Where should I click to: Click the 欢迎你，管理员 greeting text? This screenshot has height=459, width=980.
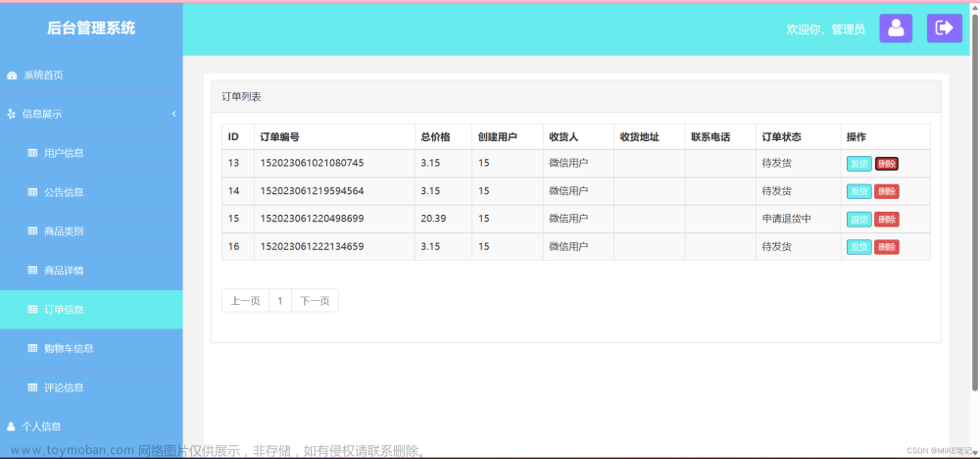825,28
